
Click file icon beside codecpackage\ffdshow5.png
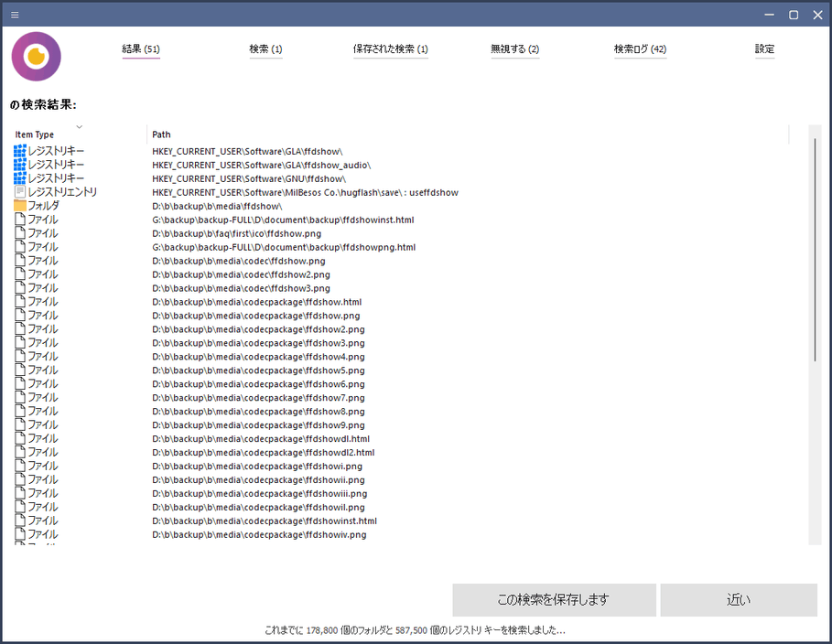19,370
